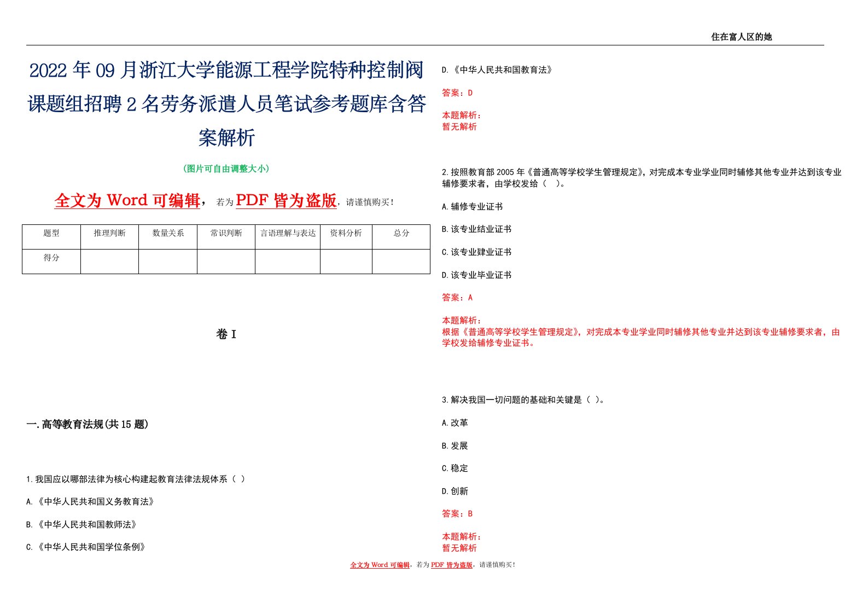The image size is (868, 614).
Task: Click heading 一.高等教育法规(共15题)
Action: click(x=88, y=424)
